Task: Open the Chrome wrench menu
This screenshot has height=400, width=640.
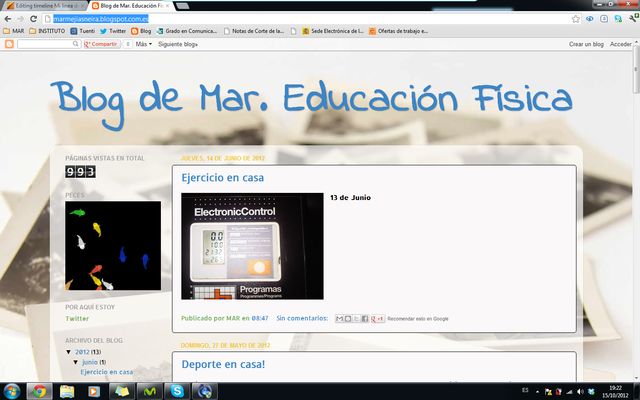Action: 633,18
